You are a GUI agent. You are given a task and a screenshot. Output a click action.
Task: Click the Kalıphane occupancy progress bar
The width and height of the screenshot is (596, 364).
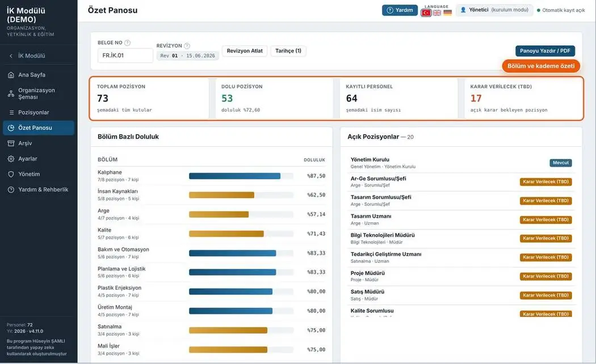[x=241, y=176]
